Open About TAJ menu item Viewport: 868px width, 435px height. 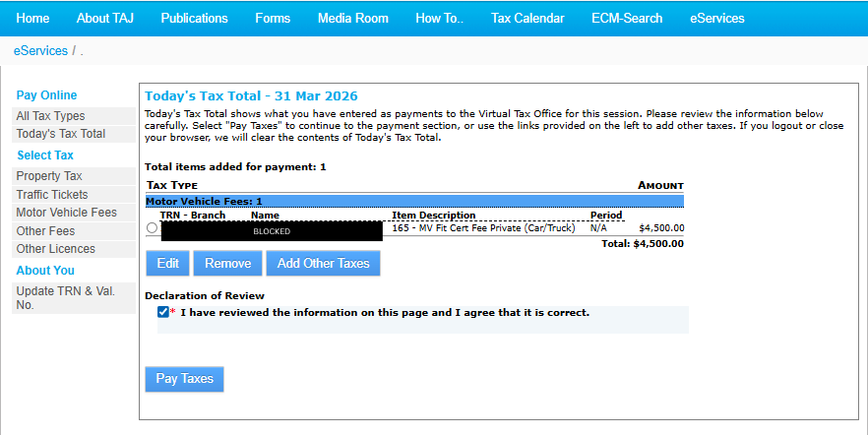point(105,18)
